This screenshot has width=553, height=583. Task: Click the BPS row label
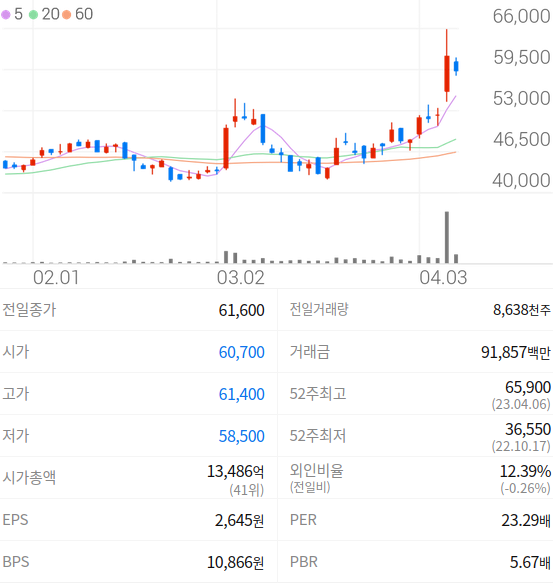click(16, 562)
